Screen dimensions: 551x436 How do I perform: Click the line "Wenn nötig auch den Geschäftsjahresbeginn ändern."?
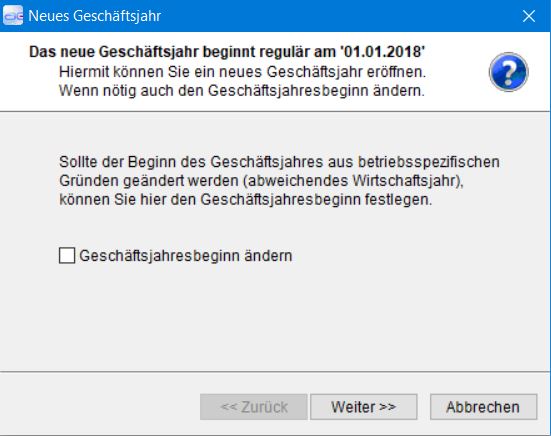242,91
